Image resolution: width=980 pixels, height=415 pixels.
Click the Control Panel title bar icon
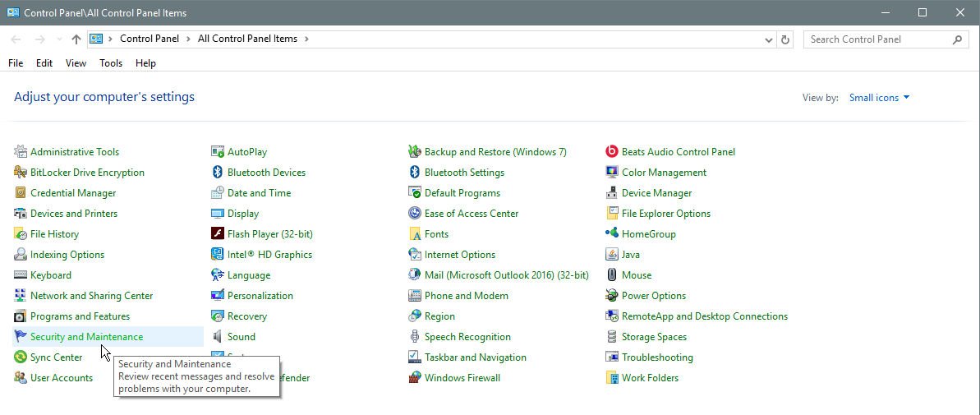12,12
